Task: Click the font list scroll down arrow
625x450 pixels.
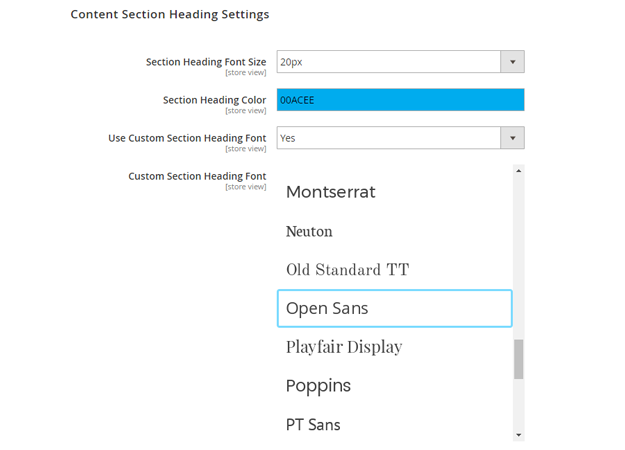Action: [518, 435]
